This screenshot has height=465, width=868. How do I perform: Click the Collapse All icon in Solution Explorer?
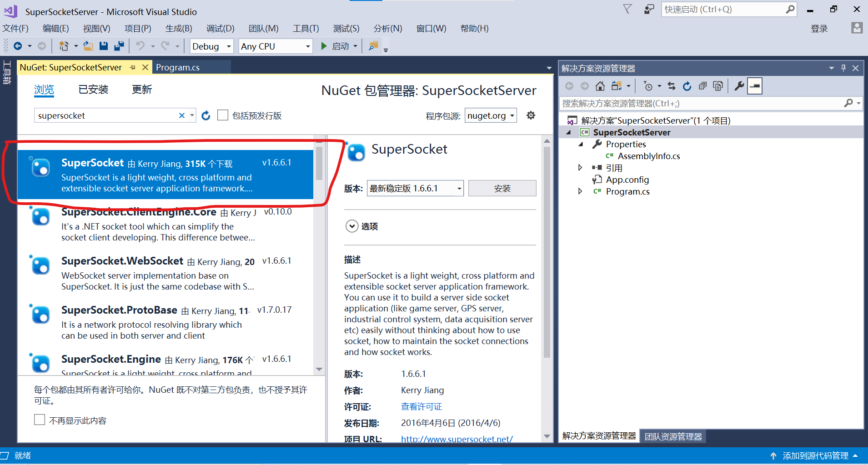(x=702, y=86)
